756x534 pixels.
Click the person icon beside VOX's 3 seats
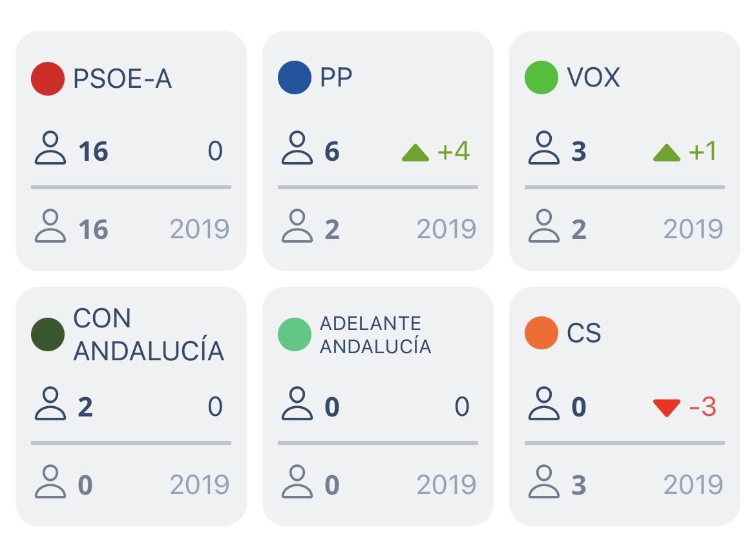click(x=544, y=149)
